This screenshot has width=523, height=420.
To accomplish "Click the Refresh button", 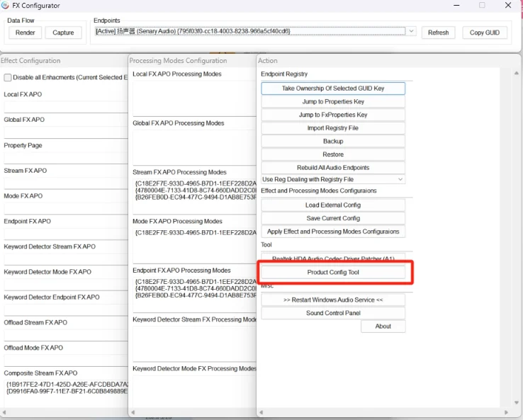I will pos(438,33).
